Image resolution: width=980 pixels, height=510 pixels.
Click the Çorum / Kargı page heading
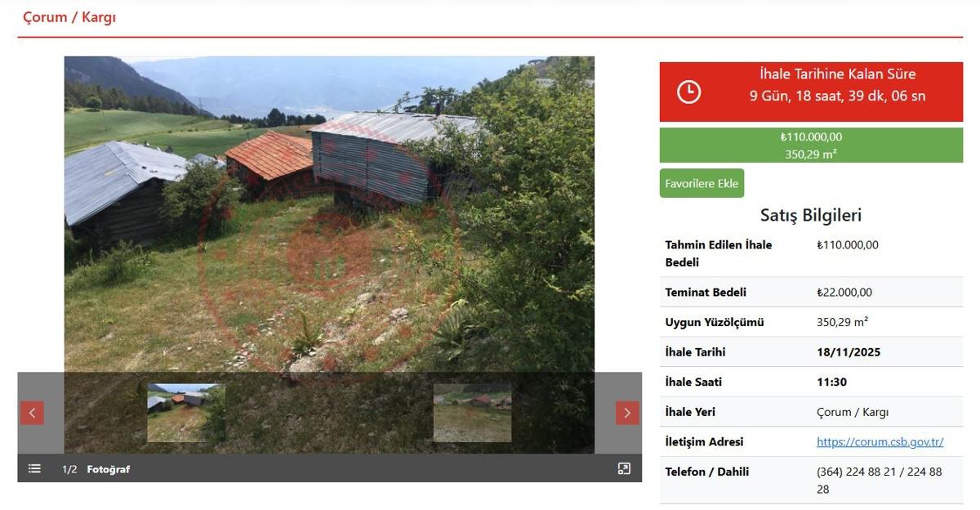69,16
